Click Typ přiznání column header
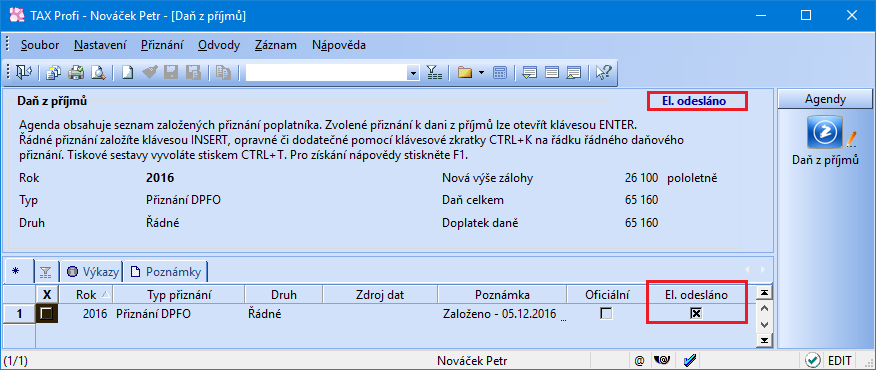The image size is (876, 370). (179, 295)
